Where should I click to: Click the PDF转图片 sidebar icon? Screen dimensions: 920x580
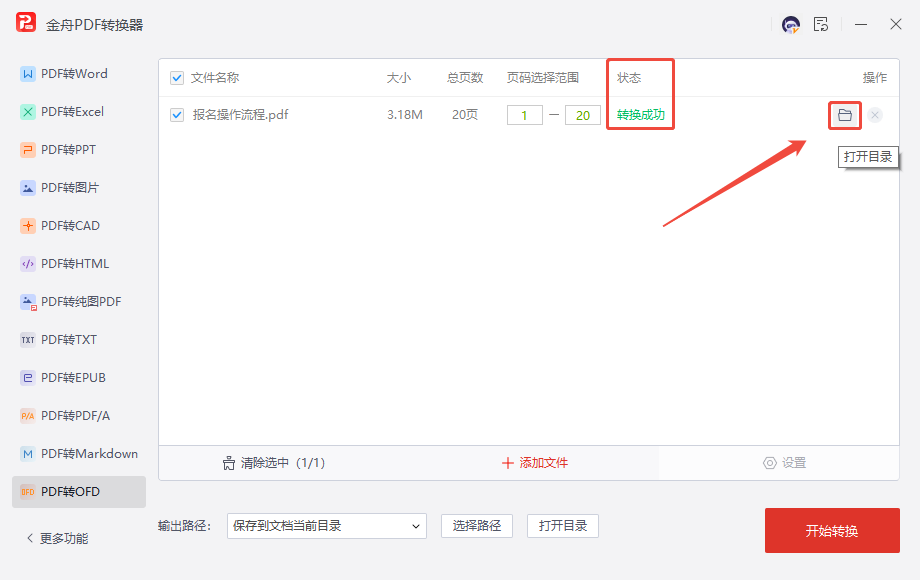click(28, 188)
